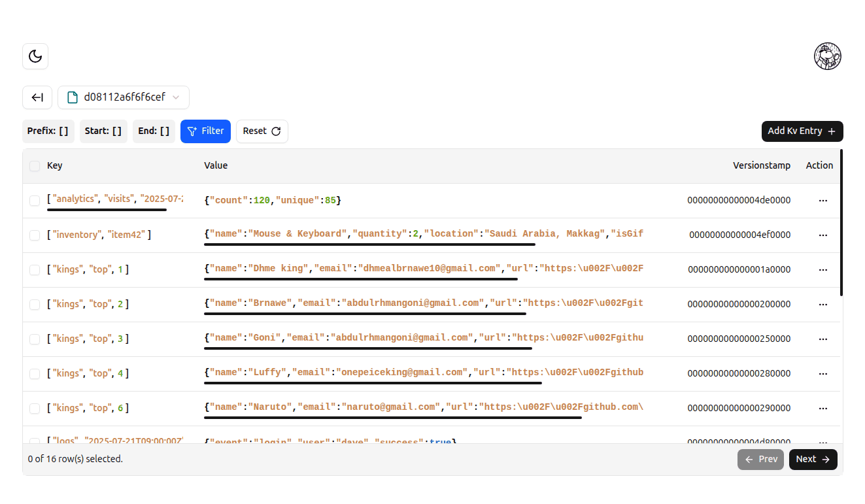The width and height of the screenshot is (865, 504).
Task: Click the Key column header
Action: click(55, 166)
